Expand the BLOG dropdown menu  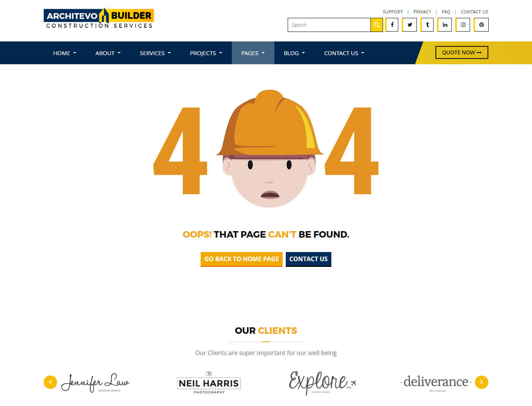pyautogui.click(x=294, y=53)
